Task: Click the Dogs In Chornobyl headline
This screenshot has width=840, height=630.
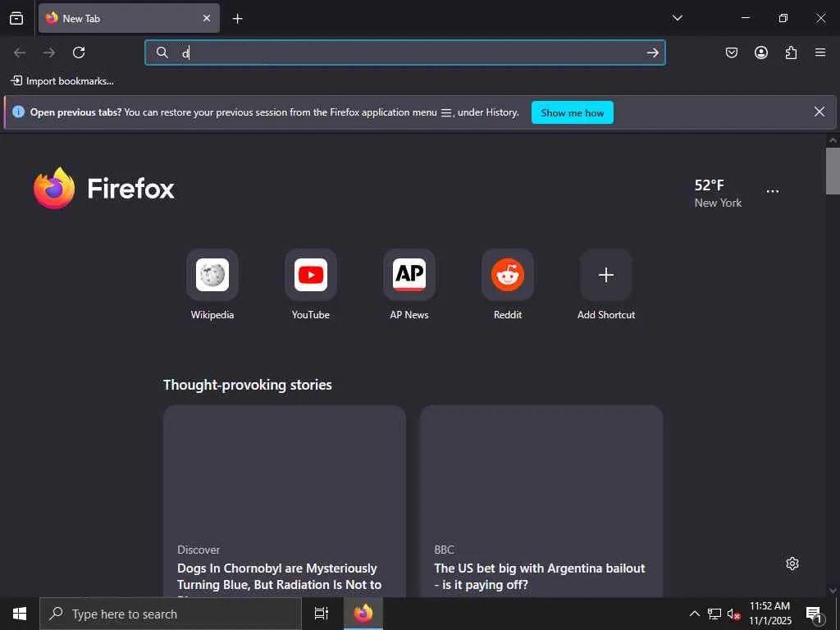Action: pyautogui.click(x=279, y=577)
